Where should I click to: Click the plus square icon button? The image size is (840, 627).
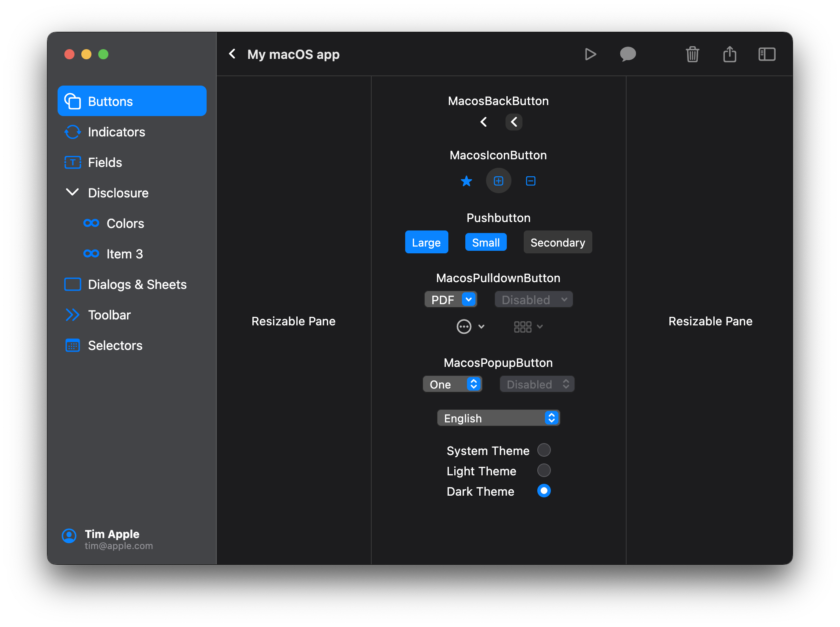point(498,181)
